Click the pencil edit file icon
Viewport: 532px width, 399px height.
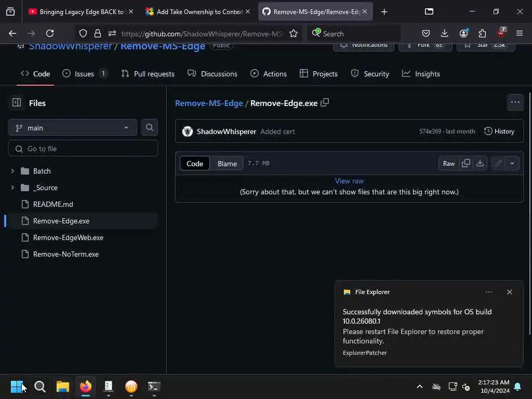pos(498,163)
